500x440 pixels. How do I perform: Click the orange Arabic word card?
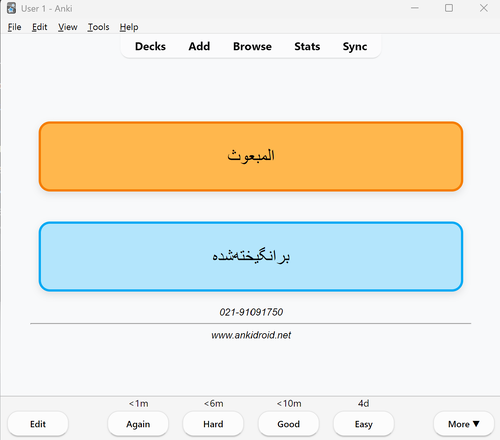click(251, 156)
